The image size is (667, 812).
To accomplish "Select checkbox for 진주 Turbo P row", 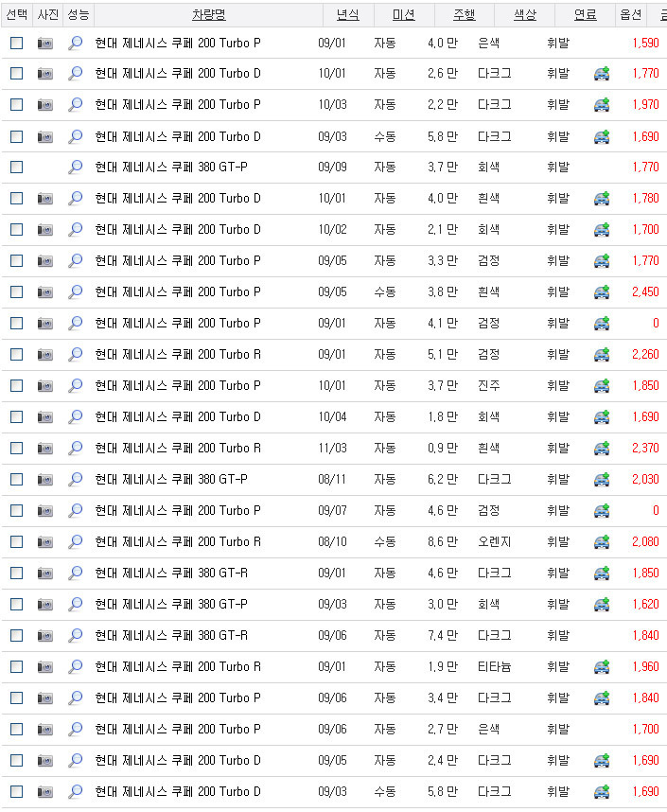I will [x=17, y=386].
